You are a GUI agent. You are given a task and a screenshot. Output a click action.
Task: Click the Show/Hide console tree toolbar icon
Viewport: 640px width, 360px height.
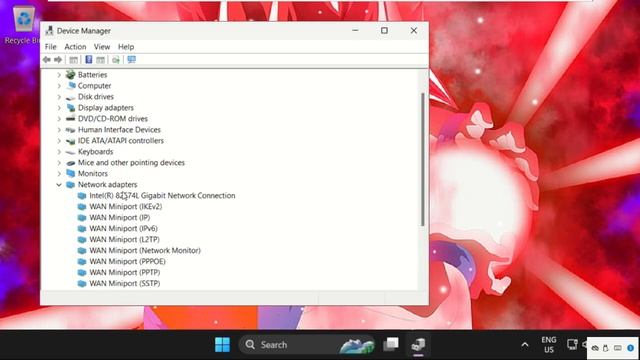[73, 60]
